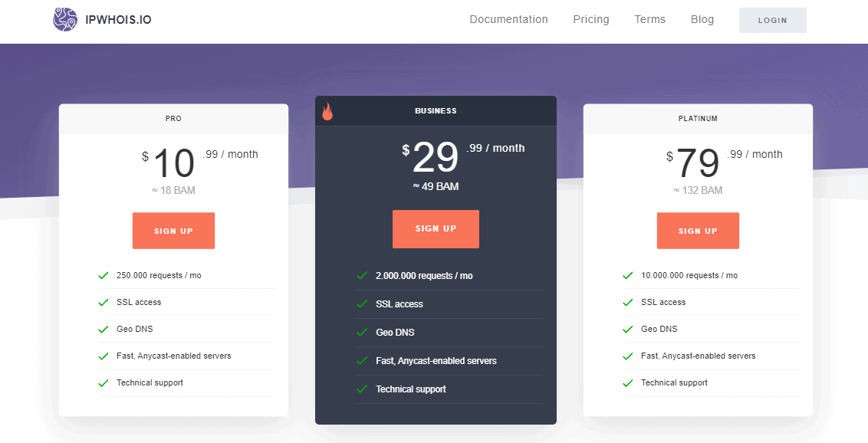Screen dimensions: 868x443
Task: Click the .99 / month text in Pro plan
Action: (230, 154)
